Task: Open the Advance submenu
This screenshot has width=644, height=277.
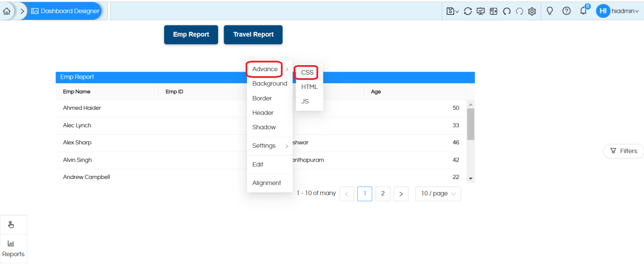Action: click(269, 69)
